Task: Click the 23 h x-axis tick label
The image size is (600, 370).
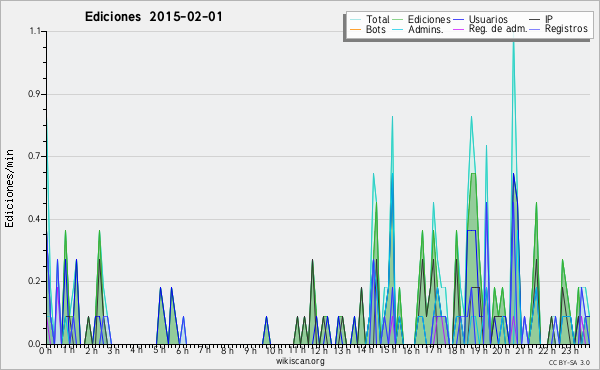Action: (570, 351)
